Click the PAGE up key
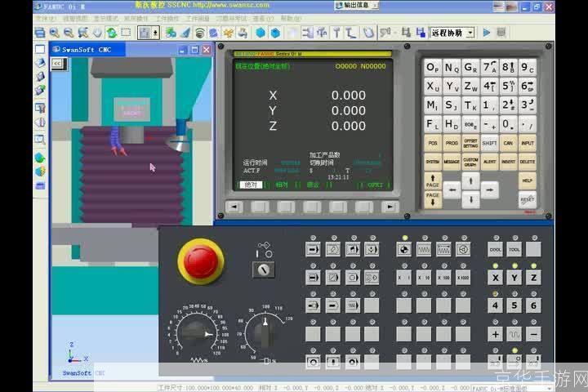 coord(432,181)
